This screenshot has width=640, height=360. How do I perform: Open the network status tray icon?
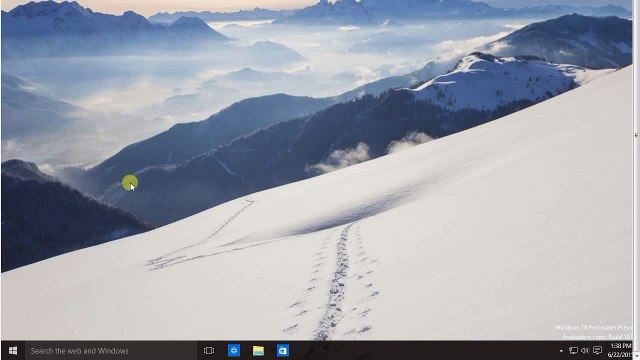click(x=573, y=351)
